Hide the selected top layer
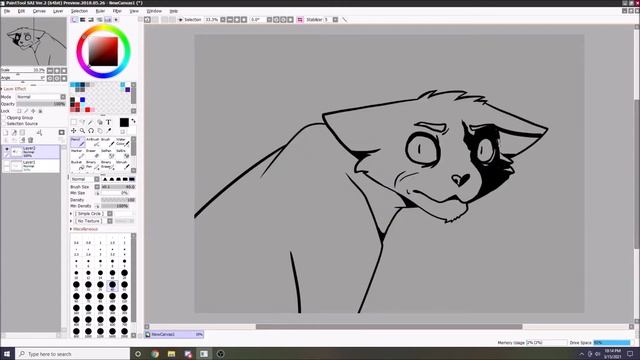Viewport: 640px width, 360px height. coord(7,149)
